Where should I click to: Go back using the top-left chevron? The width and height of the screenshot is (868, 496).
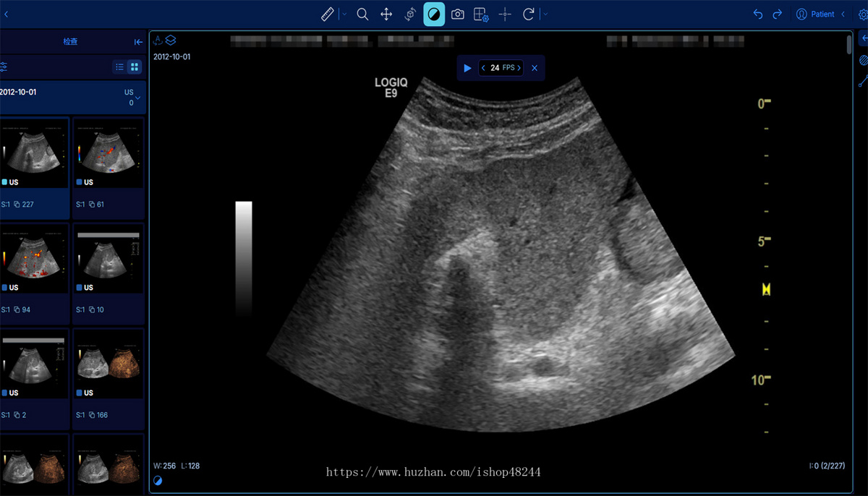pos(7,14)
